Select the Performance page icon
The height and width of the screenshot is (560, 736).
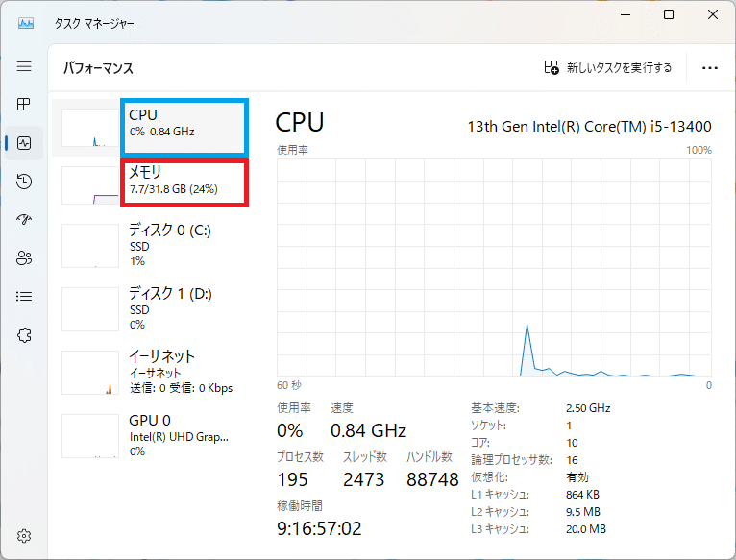(x=24, y=143)
